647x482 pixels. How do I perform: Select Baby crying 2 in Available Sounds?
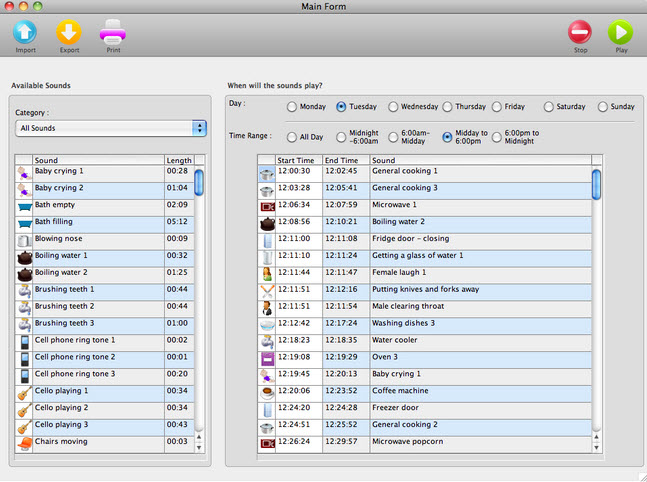coord(97,188)
